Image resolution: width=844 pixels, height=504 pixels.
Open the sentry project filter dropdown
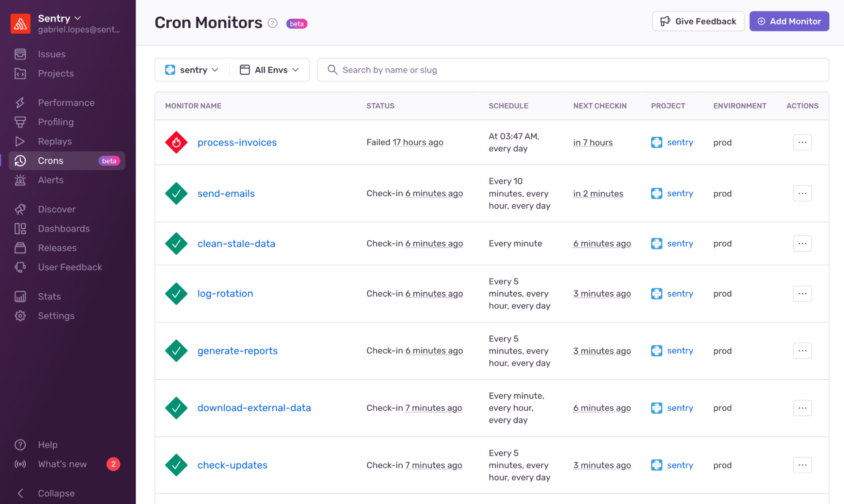point(192,70)
